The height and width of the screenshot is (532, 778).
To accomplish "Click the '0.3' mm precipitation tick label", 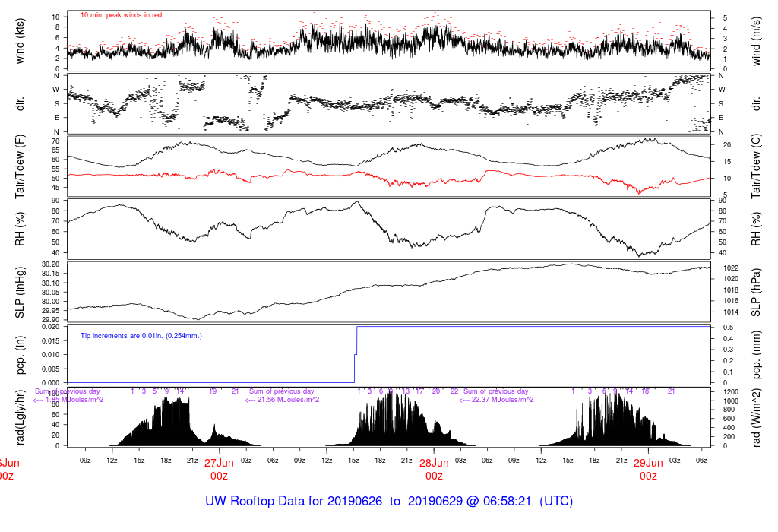I will (x=728, y=350).
